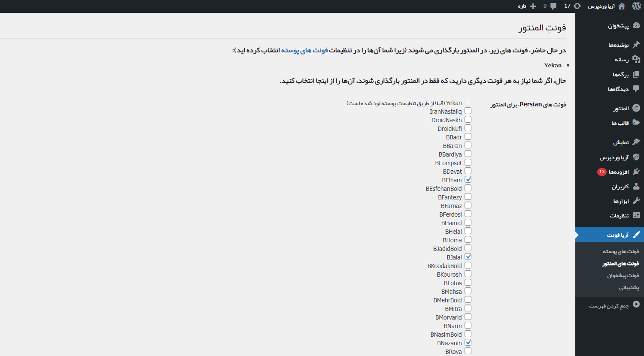The image size is (644, 356).
Task: Click the pin icon beside نوشته‌ها
Action: [x=636, y=45]
